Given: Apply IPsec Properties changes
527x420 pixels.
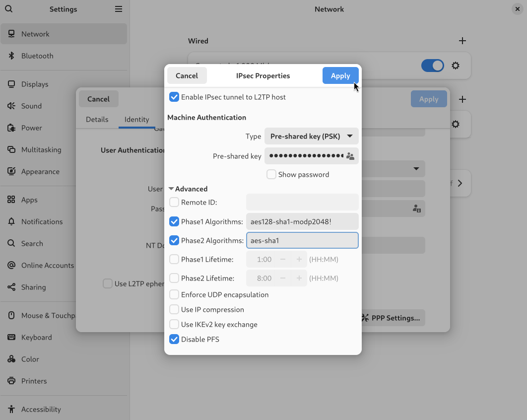Looking at the screenshot, I should 340,75.
